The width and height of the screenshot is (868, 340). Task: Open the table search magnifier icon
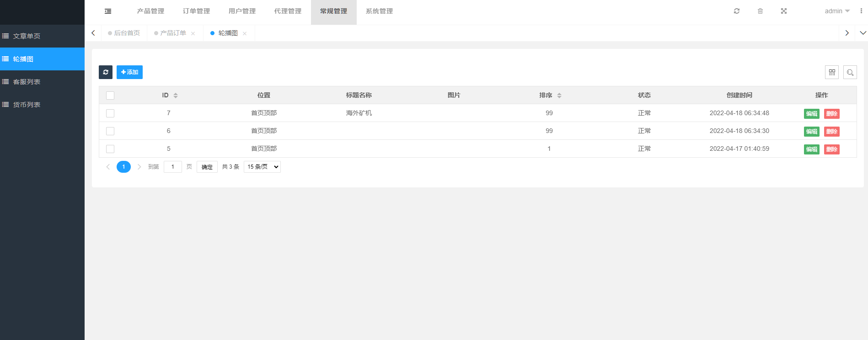click(850, 72)
